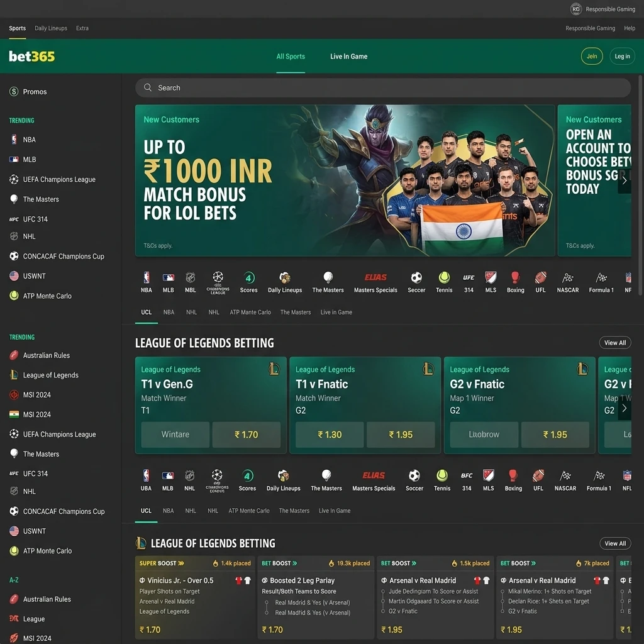
Task: Open MLB in the sidebar trending list
Action: (23, 159)
